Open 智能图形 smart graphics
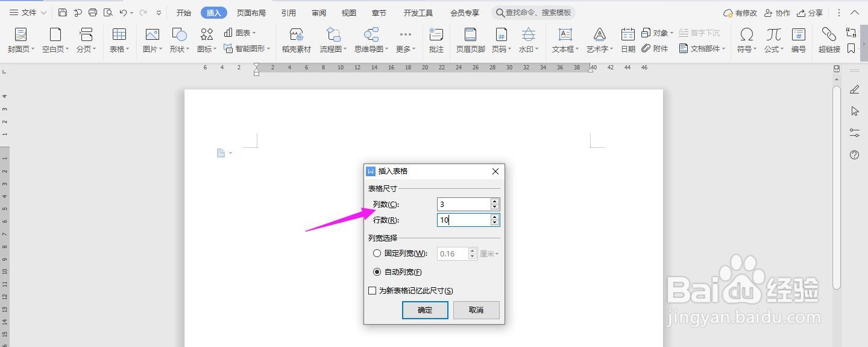Screen dimensions: 868x347 pos(247,48)
